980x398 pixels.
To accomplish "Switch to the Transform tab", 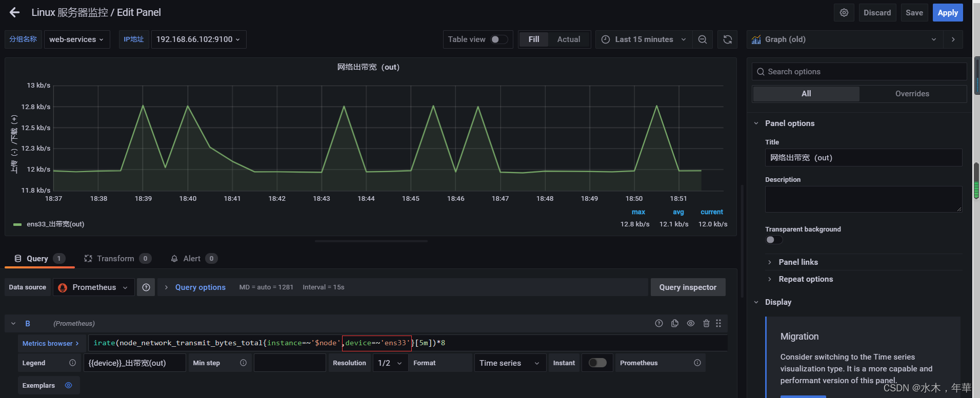I will (117, 259).
